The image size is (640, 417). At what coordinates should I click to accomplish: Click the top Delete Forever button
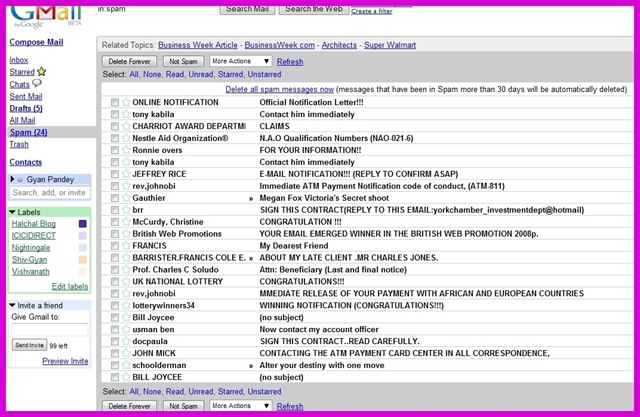pos(129,61)
